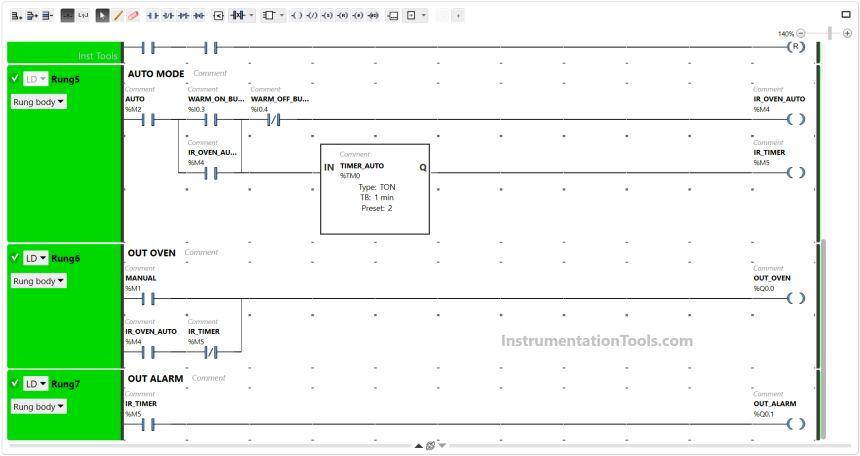Click the zoom in plus button
The width and height of the screenshot is (860, 456).
[847, 33]
